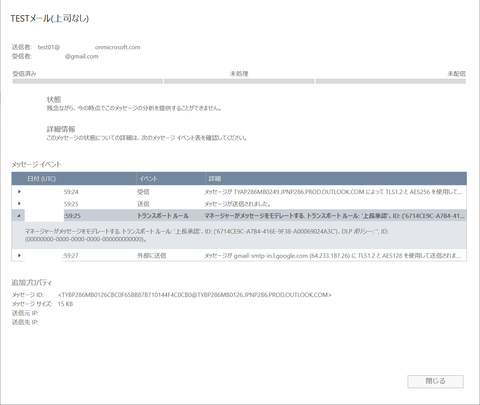The image size is (480, 405).
Task: Click the 受信 event cell
Action: (143, 192)
